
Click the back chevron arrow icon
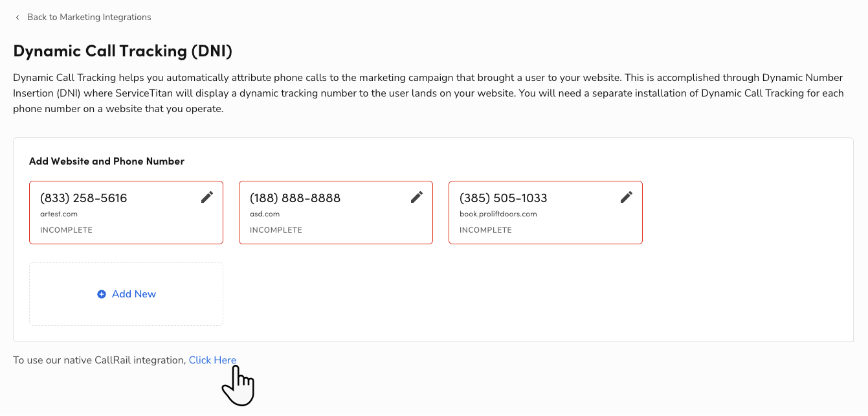(17, 17)
